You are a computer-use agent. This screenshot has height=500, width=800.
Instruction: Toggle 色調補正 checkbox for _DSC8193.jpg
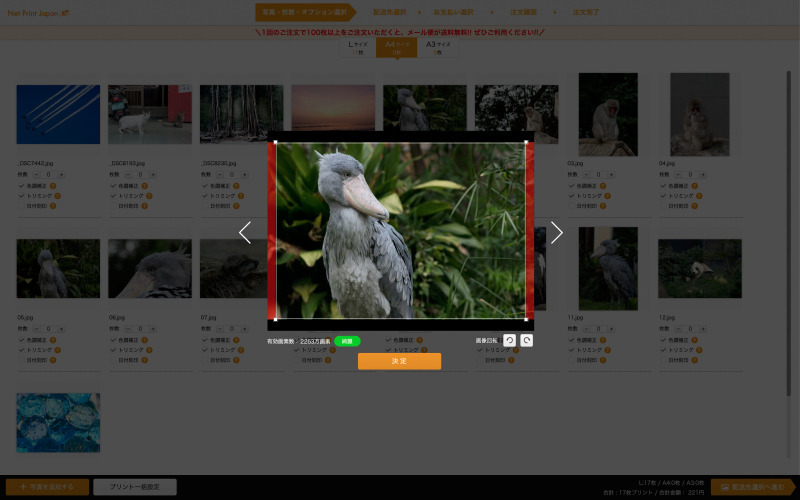pos(113,186)
